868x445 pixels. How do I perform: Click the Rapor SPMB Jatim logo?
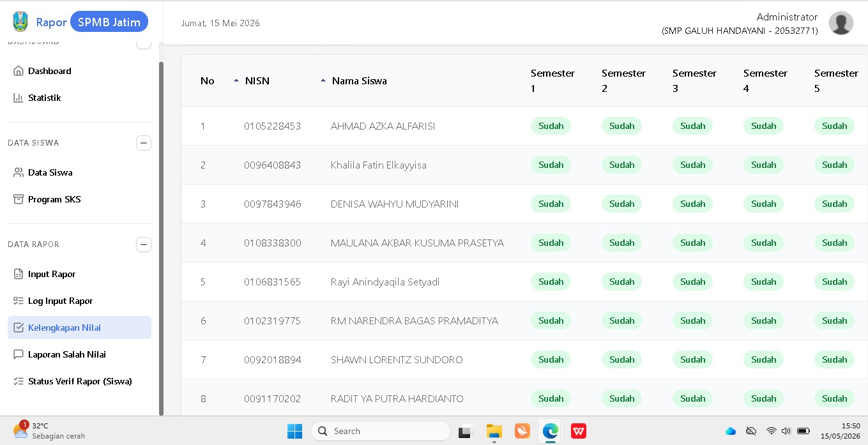(x=80, y=22)
